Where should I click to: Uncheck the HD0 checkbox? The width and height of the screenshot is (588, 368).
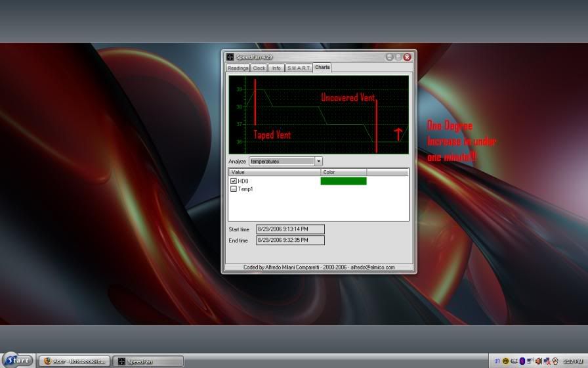pyautogui.click(x=233, y=181)
